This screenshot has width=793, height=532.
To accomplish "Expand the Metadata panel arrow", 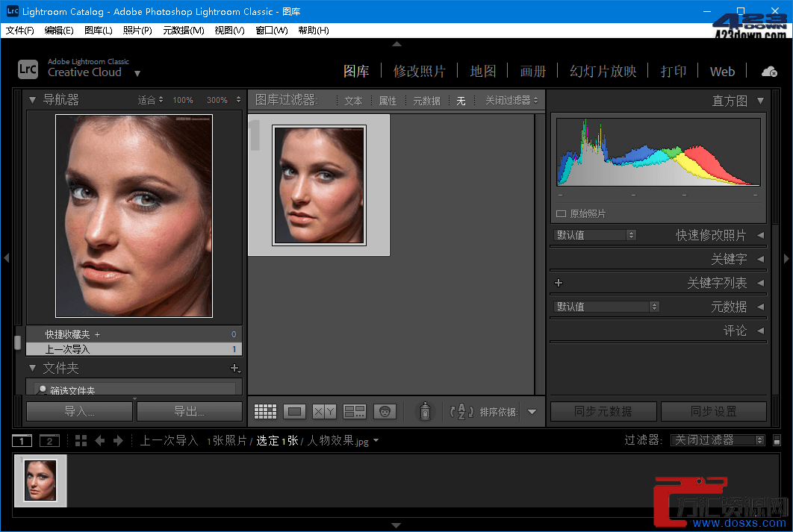I will click(x=760, y=307).
